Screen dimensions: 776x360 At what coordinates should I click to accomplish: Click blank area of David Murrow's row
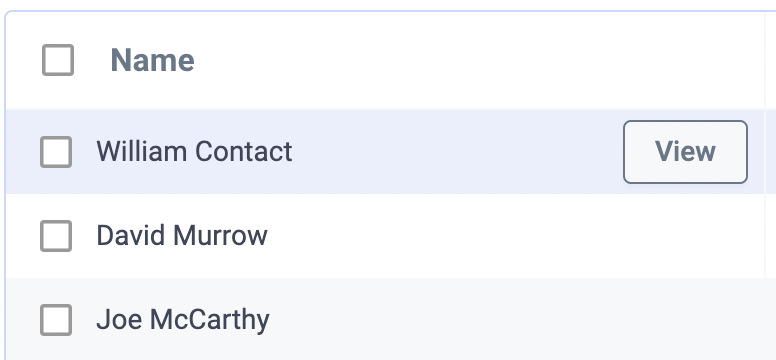pyautogui.click(x=495, y=236)
